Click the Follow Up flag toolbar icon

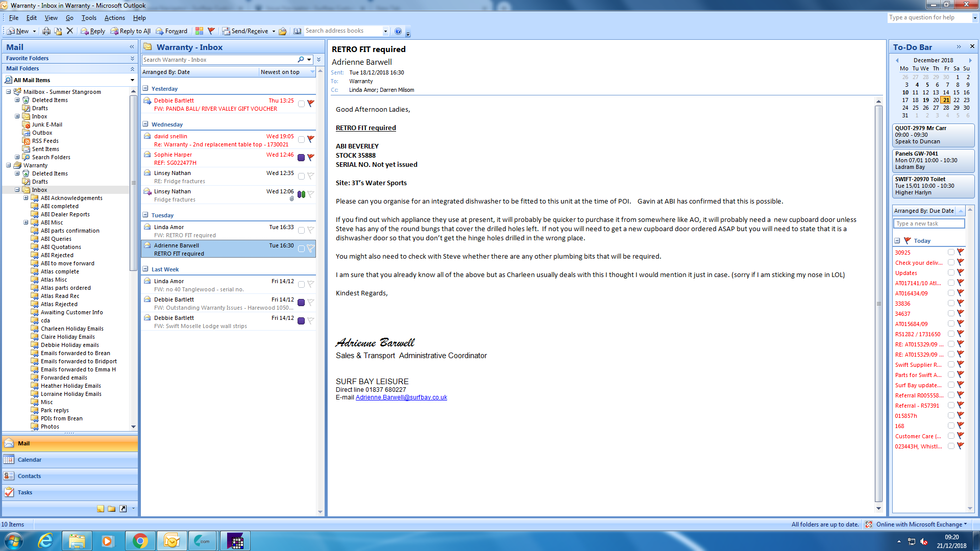(211, 31)
